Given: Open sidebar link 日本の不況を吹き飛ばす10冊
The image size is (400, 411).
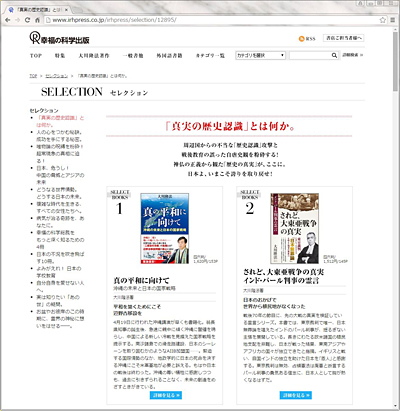Looking at the screenshot, I should (60, 258).
